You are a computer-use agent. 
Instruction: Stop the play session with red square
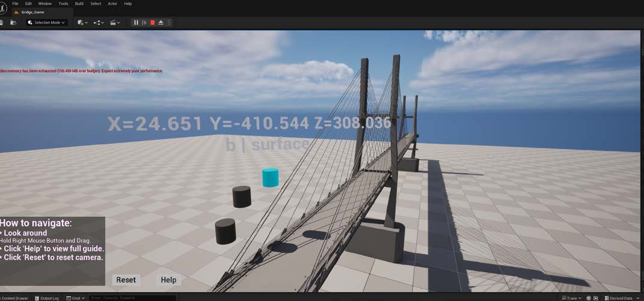click(152, 23)
